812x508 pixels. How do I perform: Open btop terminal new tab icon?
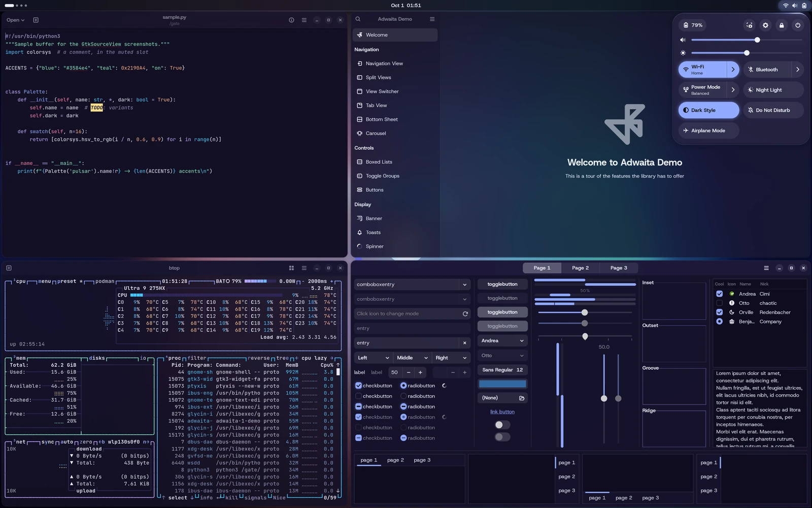coord(9,268)
